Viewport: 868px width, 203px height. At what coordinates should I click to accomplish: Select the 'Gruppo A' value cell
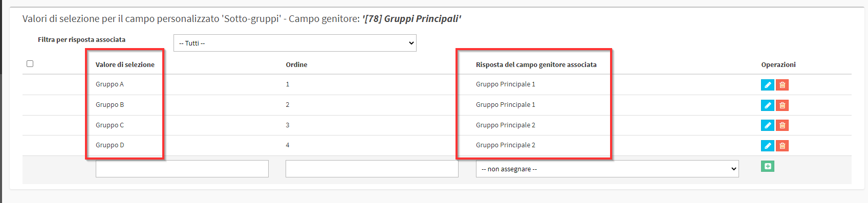pyautogui.click(x=110, y=84)
